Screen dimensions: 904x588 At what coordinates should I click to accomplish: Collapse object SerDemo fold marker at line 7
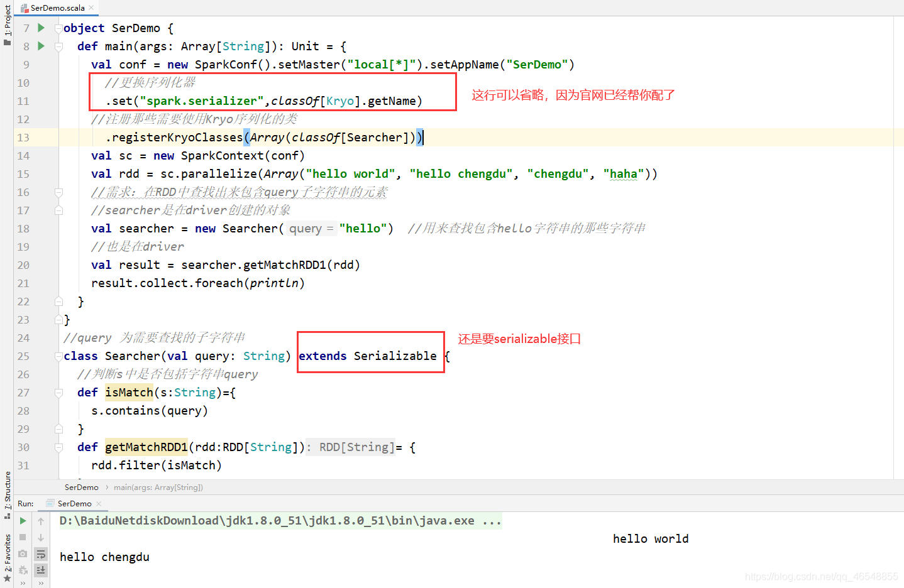(x=58, y=28)
